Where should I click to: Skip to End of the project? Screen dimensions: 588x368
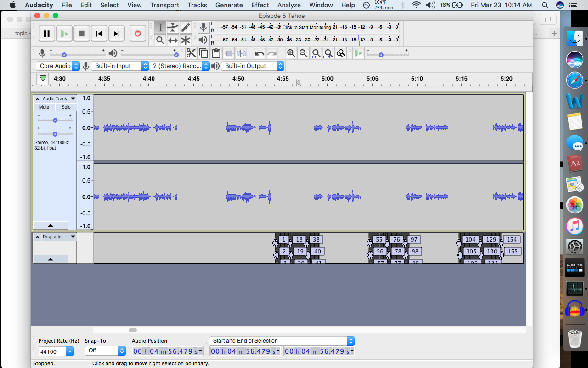pyautogui.click(x=117, y=34)
